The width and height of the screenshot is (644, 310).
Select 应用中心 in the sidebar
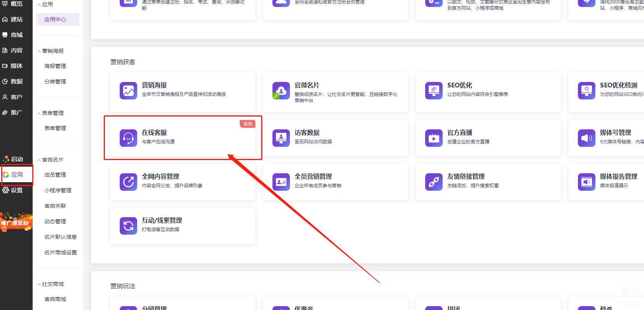[x=55, y=19]
